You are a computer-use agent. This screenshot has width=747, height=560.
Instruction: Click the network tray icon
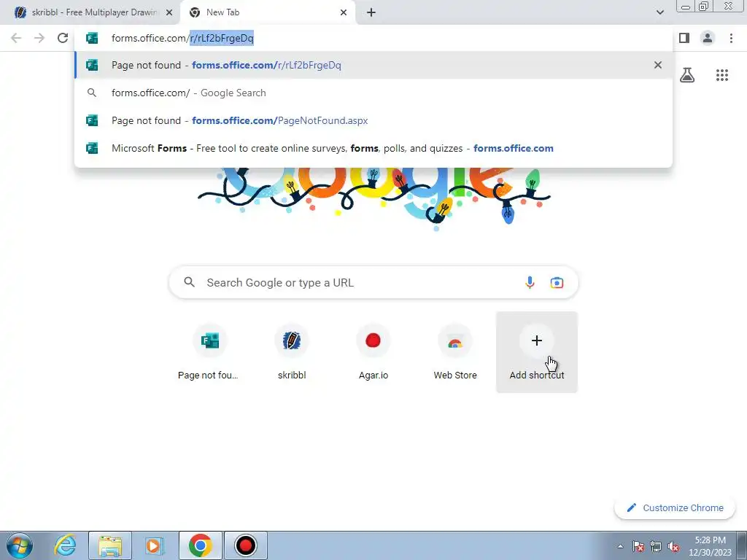(x=656, y=546)
